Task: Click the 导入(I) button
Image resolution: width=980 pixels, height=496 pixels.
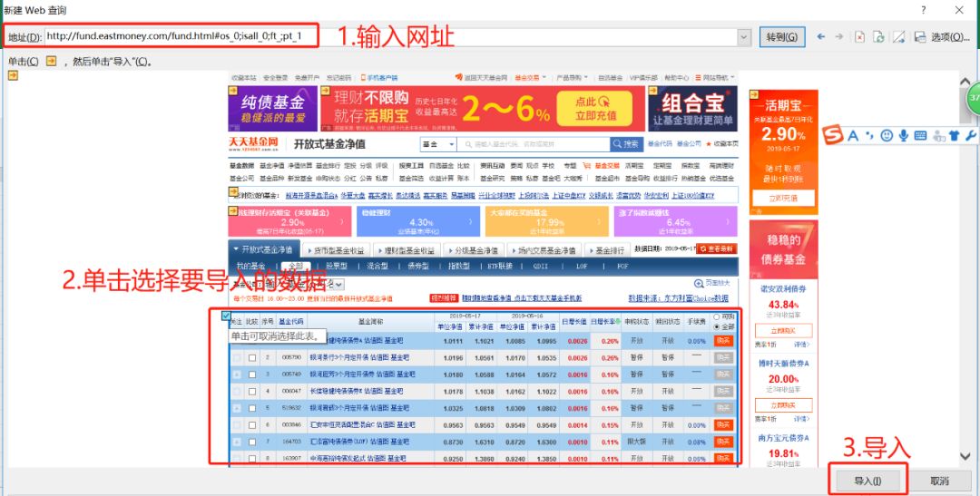Action: tap(868, 481)
